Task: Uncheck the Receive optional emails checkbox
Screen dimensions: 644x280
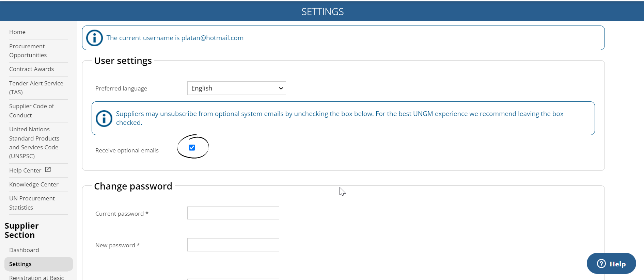Action: [x=192, y=147]
